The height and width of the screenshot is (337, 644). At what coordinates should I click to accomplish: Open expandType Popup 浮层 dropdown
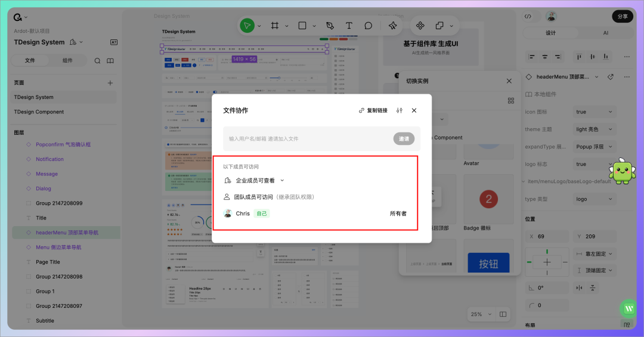595,147
